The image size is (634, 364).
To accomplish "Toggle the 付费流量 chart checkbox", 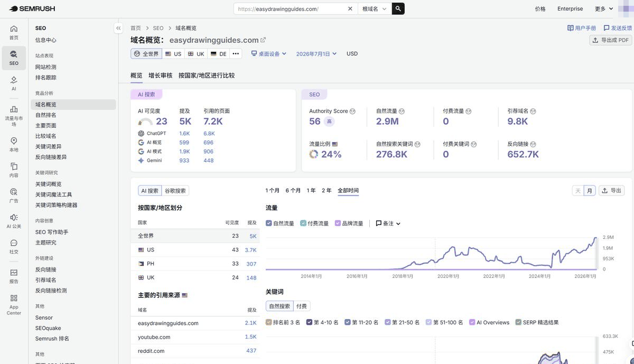I will pos(303,223).
